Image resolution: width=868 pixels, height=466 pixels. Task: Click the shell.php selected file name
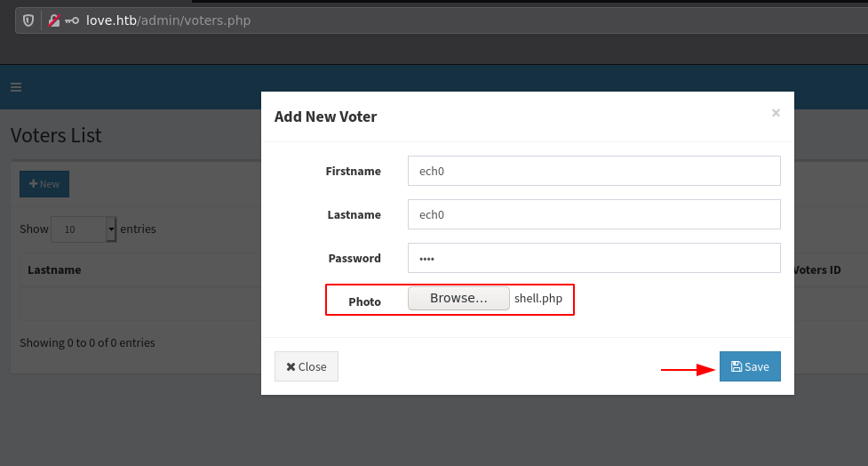click(x=538, y=299)
